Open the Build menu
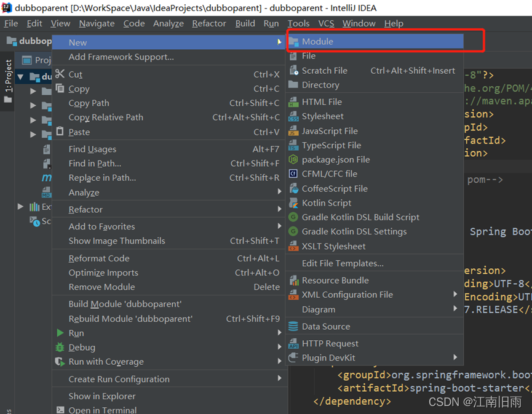This screenshot has height=414, width=532. [245, 23]
